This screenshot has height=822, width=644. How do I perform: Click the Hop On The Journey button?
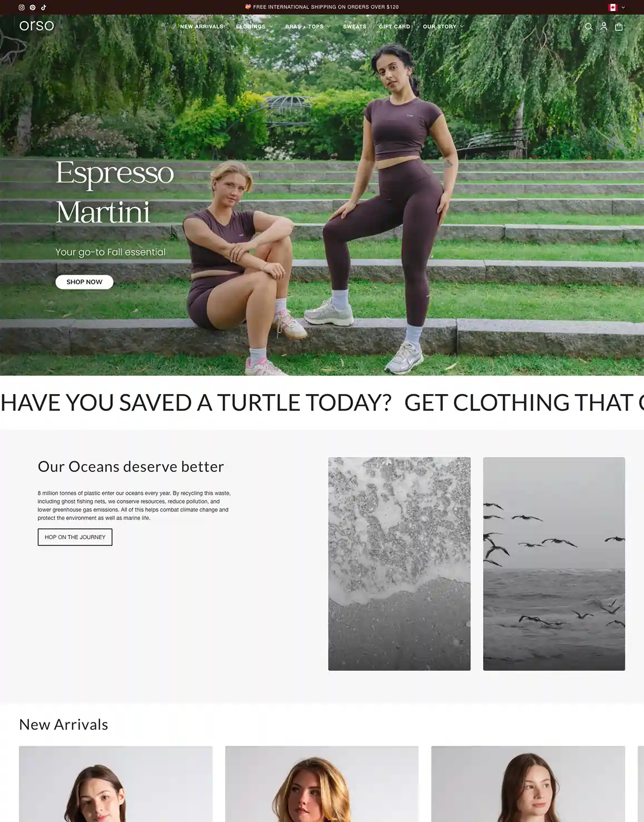tap(75, 537)
